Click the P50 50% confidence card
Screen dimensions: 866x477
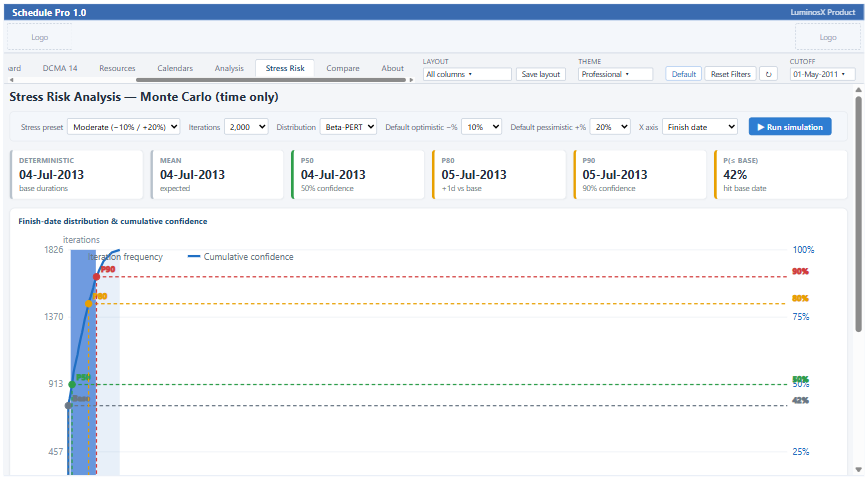[358, 174]
